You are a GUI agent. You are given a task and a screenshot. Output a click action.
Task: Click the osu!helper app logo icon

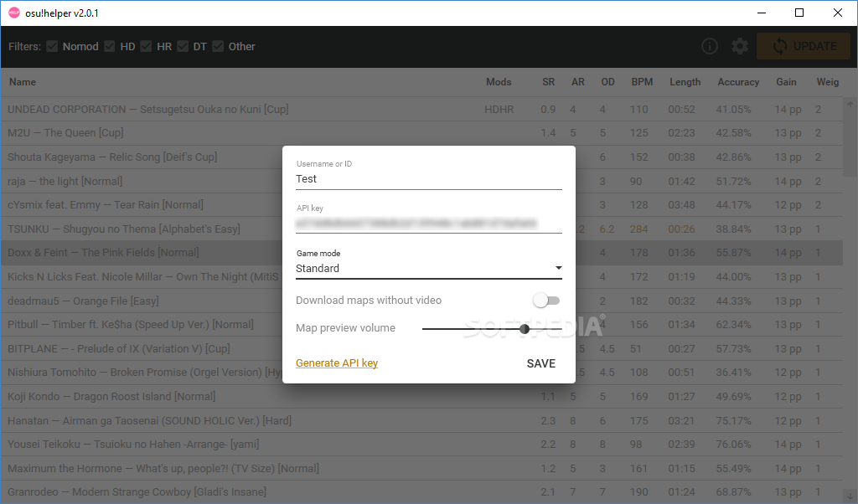(13, 13)
